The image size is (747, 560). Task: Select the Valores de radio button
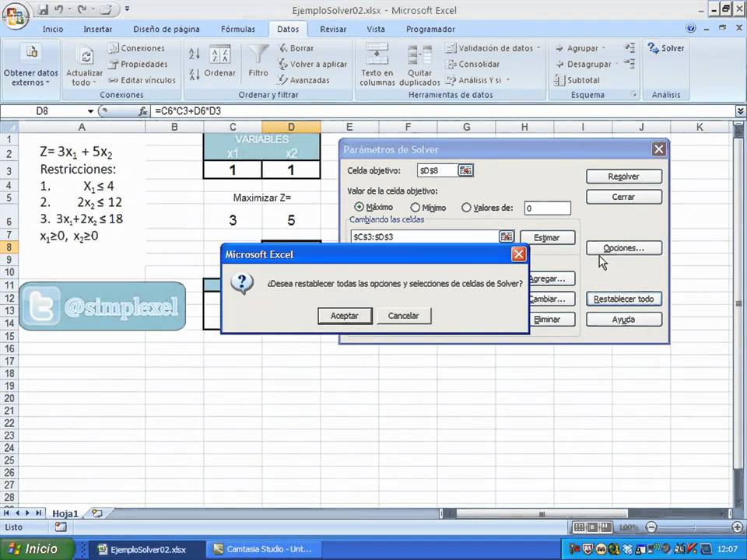pyautogui.click(x=466, y=208)
